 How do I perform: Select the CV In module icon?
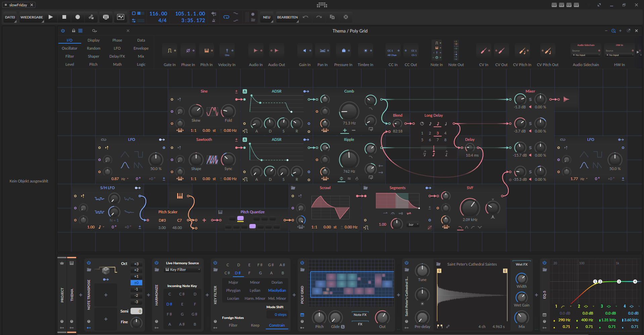tap(484, 51)
